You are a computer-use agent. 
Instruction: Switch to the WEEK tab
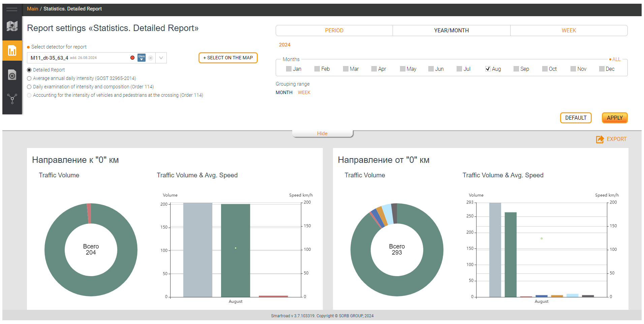pos(569,30)
